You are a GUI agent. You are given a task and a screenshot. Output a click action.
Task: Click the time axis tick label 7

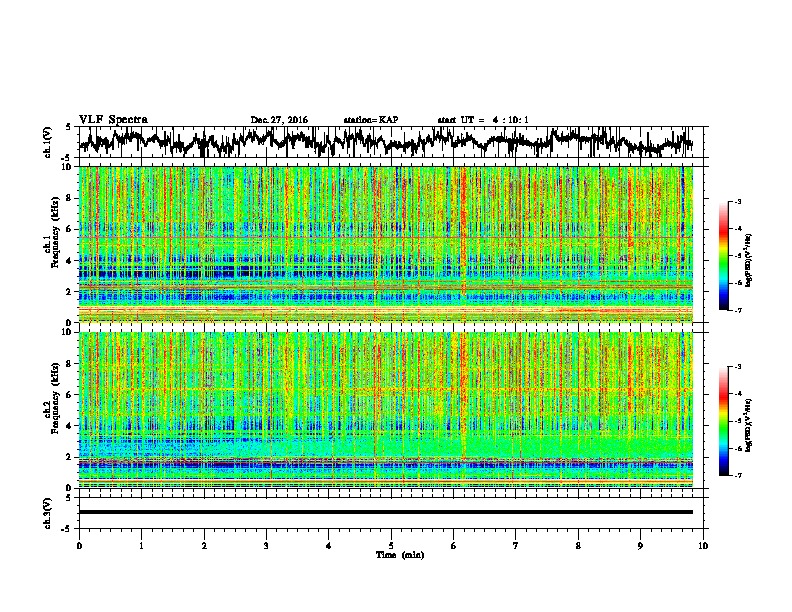516,546
